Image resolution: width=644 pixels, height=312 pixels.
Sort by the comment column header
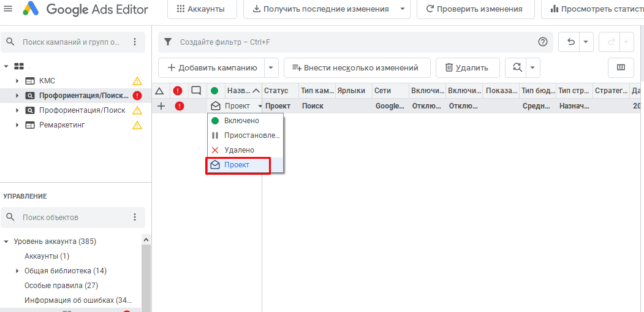click(196, 91)
